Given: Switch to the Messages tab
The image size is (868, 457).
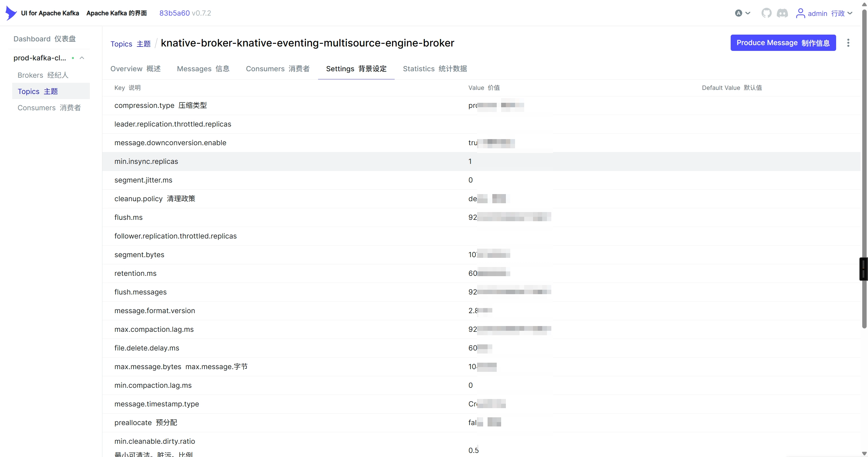Looking at the screenshot, I should (x=203, y=69).
